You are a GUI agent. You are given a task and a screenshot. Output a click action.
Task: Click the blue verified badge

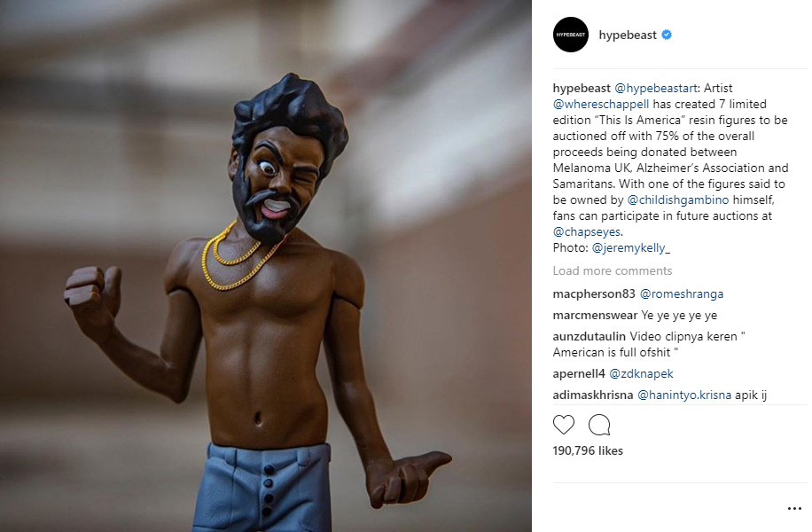[667, 35]
